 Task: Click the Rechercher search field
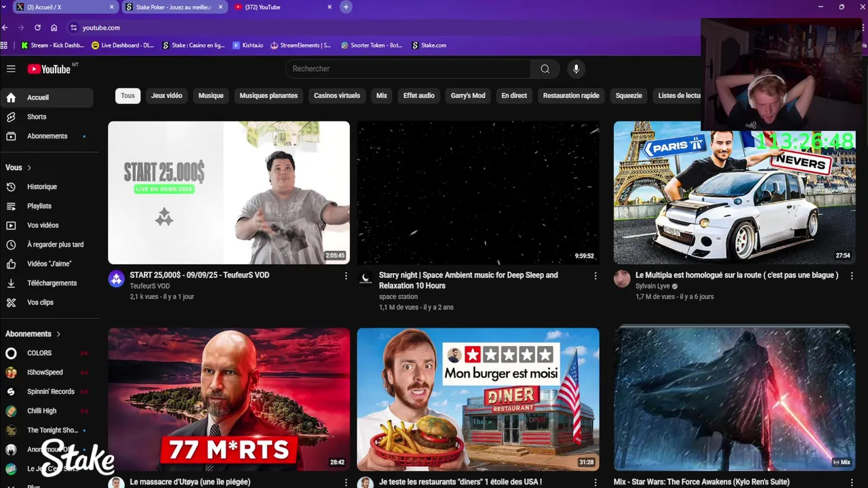pyautogui.click(x=408, y=68)
